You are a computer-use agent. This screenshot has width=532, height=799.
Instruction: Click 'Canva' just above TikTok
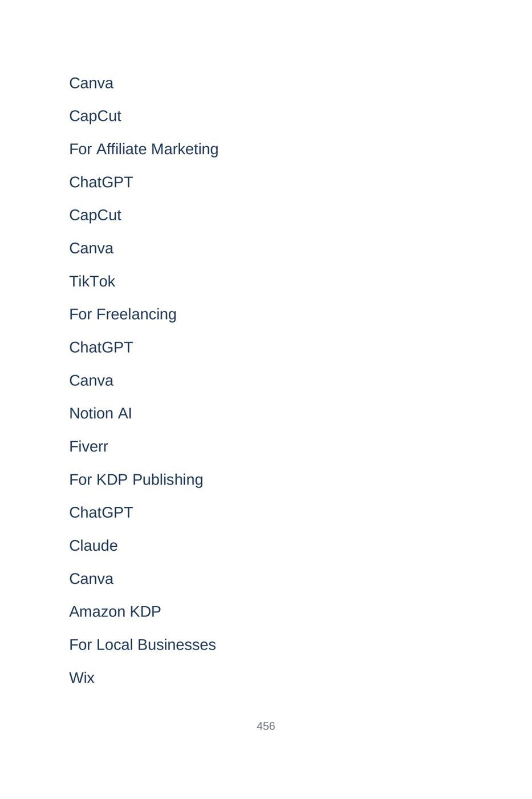coord(91,248)
